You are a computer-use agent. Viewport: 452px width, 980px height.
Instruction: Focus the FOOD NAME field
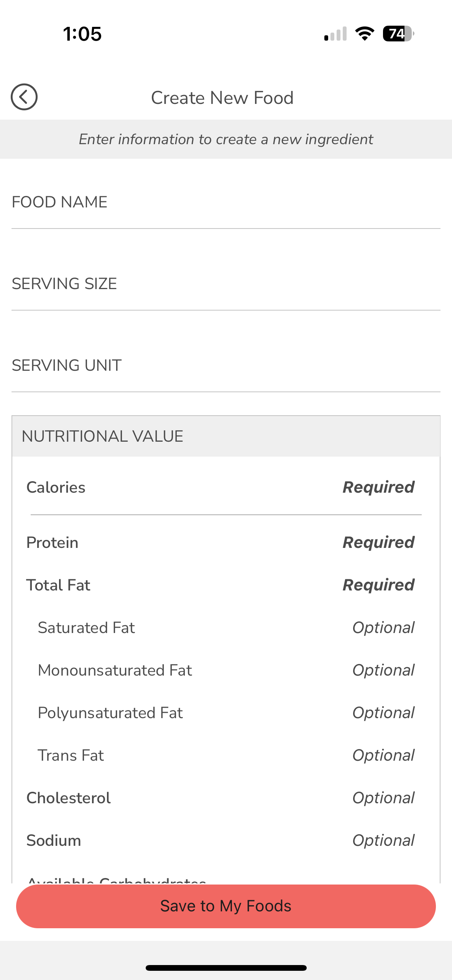click(226, 202)
